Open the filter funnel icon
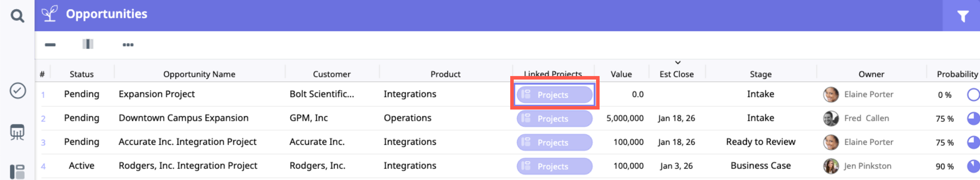The width and height of the screenshot is (980, 180). coord(963,16)
